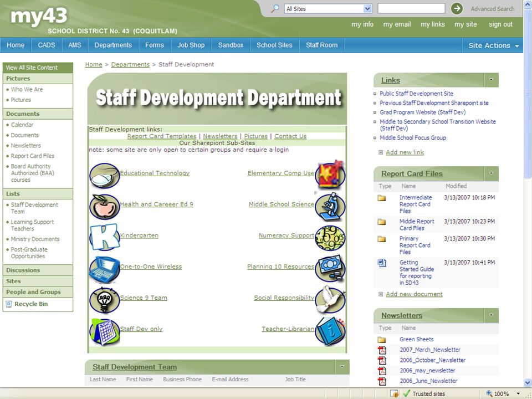Click the PDF icon for 2006_may_newsletter
The height and width of the screenshot is (399, 532).
click(382, 371)
